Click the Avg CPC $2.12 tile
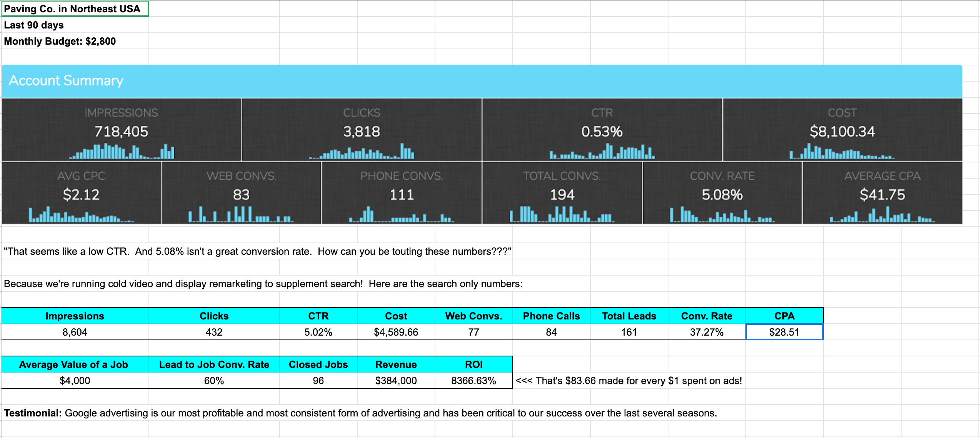The width and height of the screenshot is (980, 438). point(82,192)
